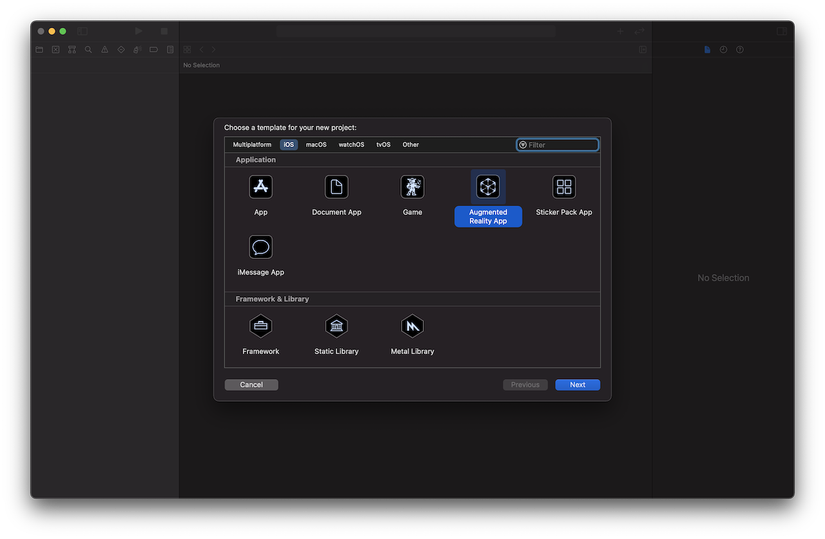Screen dimensions: 825x539
Task: Show the History inspector
Action: pos(723,49)
